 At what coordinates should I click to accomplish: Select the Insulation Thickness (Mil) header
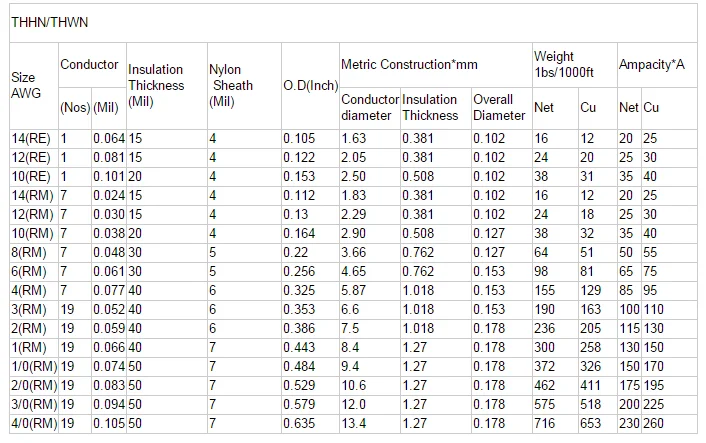tap(156, 85)
